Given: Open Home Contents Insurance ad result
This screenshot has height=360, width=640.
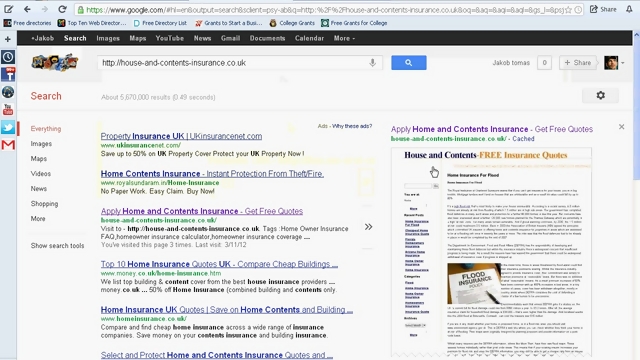Looking at the screenshot, I should pos(212,174).
